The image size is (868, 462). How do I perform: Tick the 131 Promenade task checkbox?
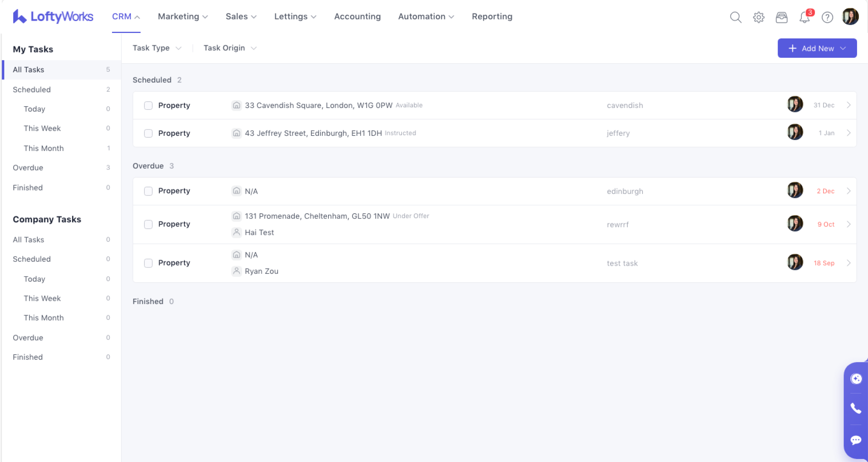pyautogui.click(x=148, y=224)
